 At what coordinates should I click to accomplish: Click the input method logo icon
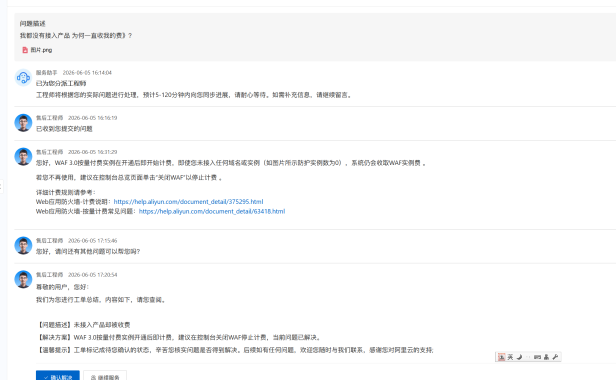pos(501,357)
